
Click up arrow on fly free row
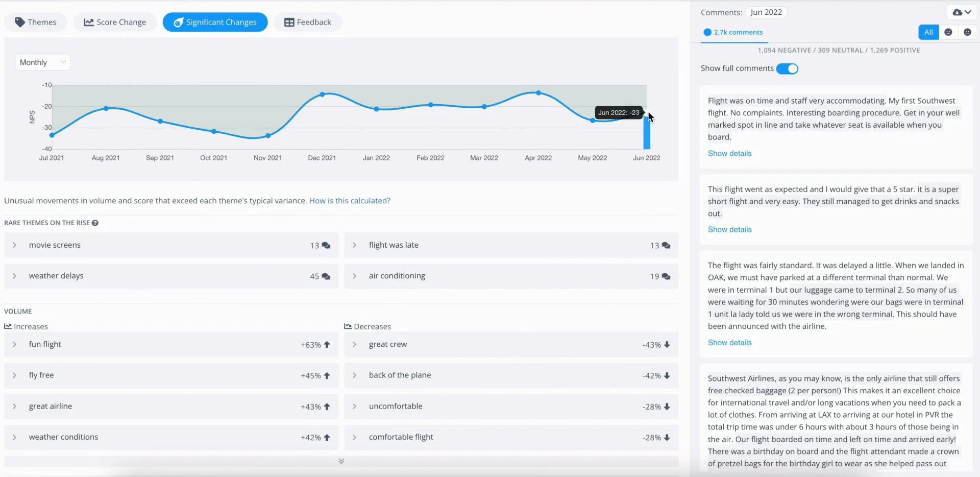click(327, 376)
